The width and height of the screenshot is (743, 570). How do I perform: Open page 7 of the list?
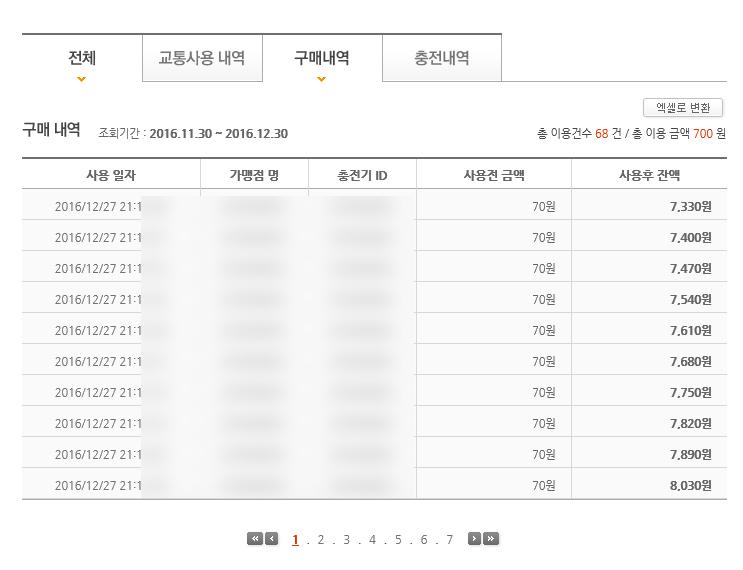pos(450,540)
